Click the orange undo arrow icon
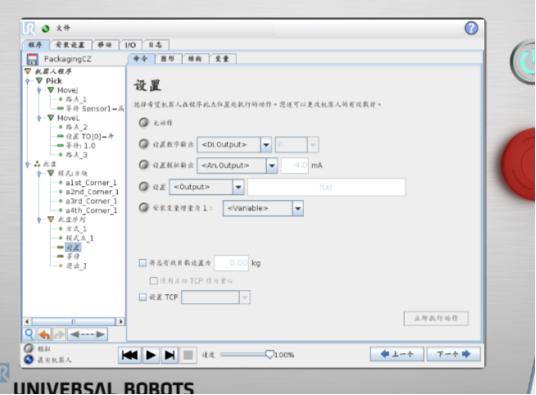Screen dimensions: 536x395 [44, 334]
